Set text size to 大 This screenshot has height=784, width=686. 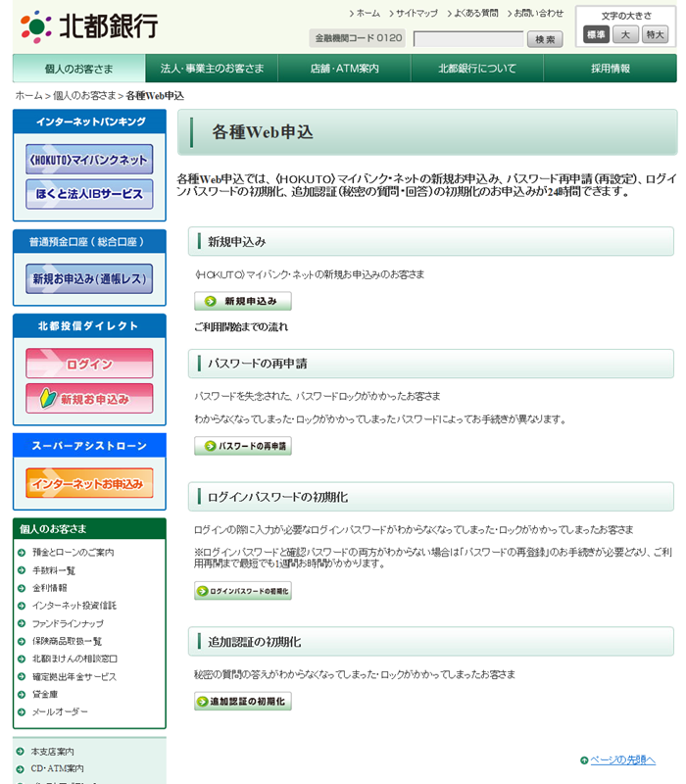pos(625,34)
